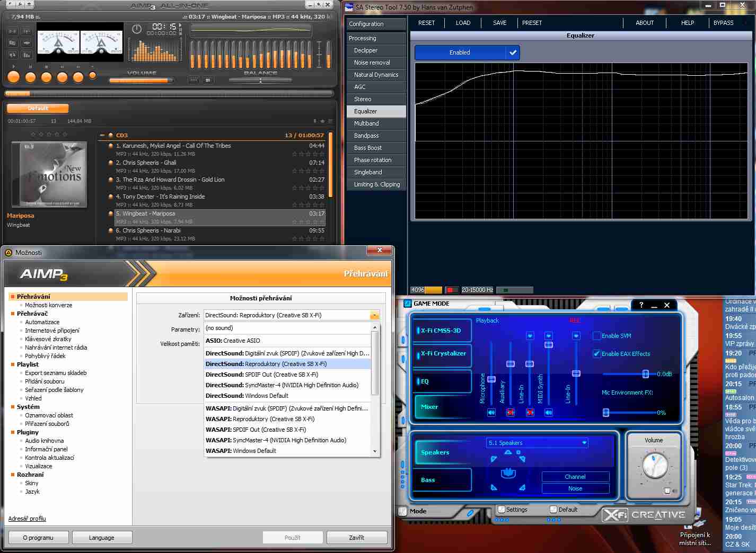Click the New Emotions album cover thumbnail
Viewport: 756px width, 553px height.
[x=49, y=174]
